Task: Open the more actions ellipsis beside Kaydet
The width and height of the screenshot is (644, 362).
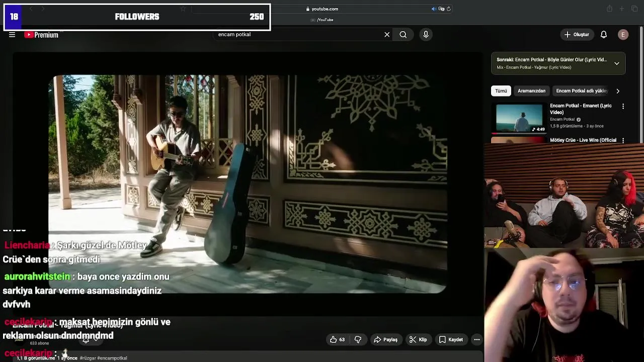Action: (x=476, y=340)
